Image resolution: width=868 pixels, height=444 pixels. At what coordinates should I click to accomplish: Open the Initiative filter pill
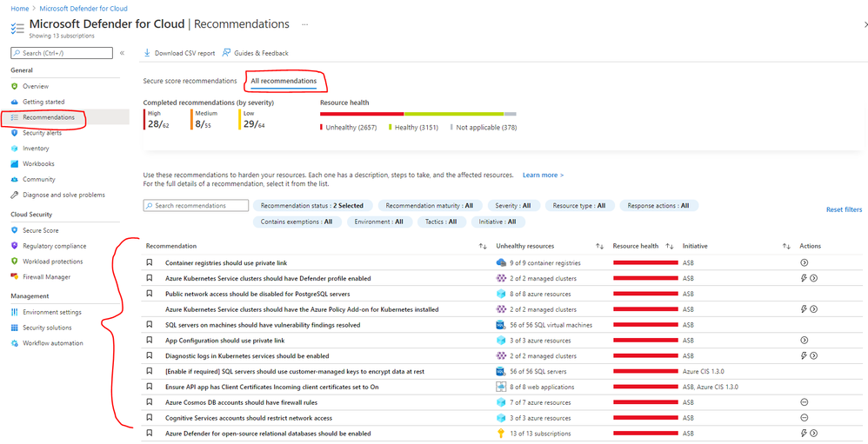click(x=497, y=222)
